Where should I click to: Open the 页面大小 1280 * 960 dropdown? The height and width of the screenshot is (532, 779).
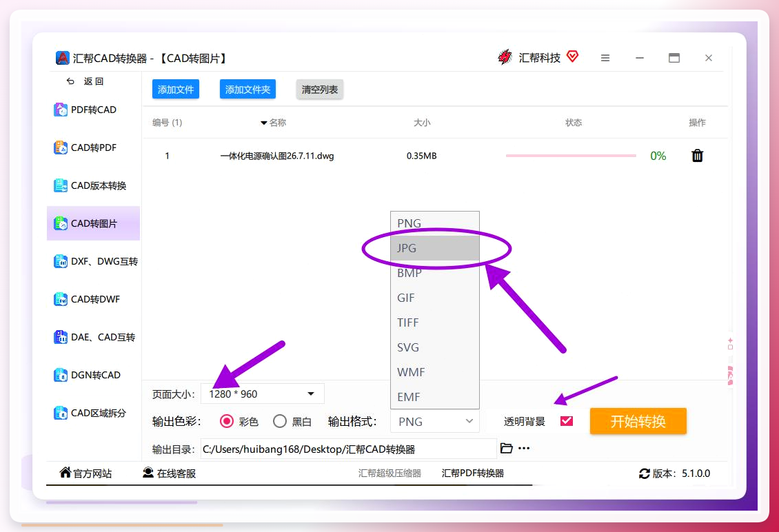(x=263, y=394)
